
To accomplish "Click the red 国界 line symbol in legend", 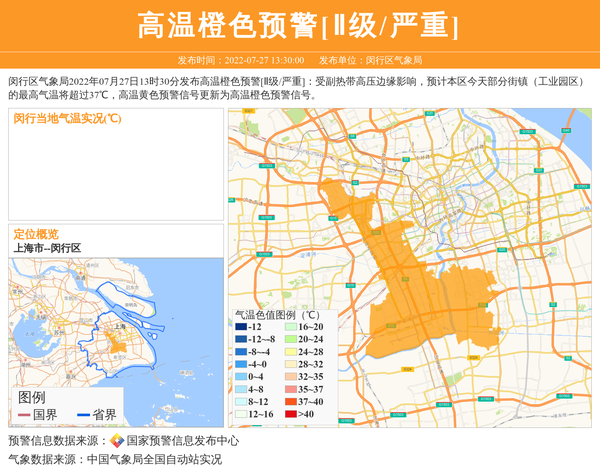I will (24, 414).
